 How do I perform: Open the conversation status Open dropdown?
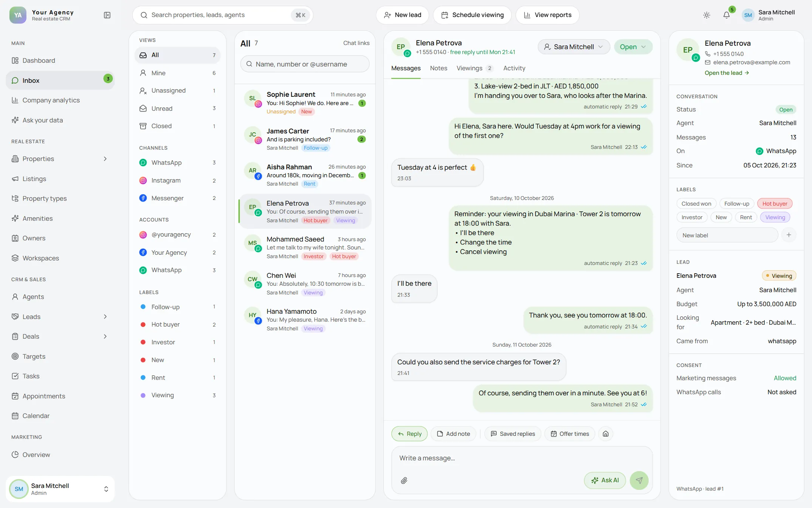[633, 47]
